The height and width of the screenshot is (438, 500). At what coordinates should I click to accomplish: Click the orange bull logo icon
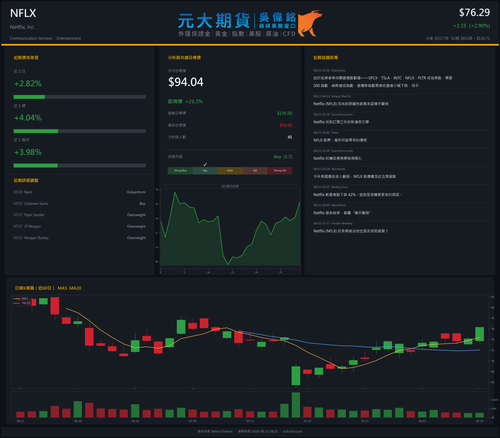click(x=310, y=23)
